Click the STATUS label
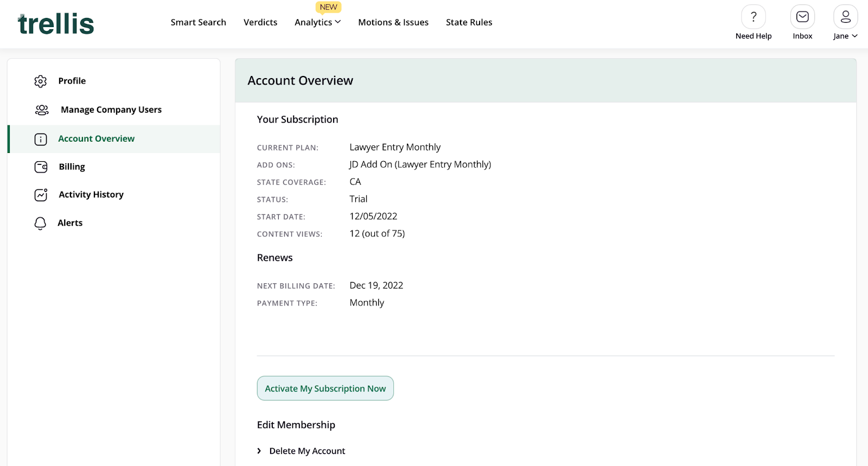This screenshot has height=466, width=868. (272, 200)
